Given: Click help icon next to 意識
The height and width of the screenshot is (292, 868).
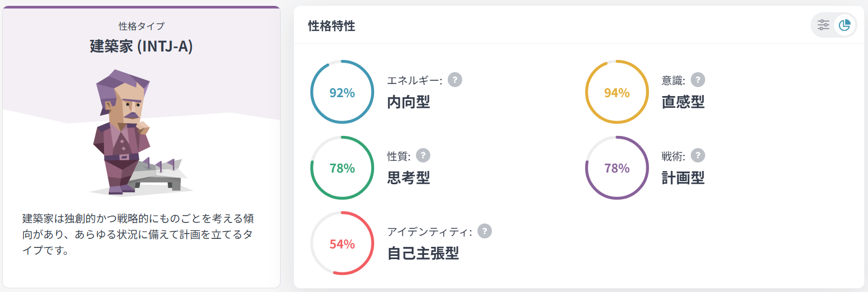Looking at the screenshot, I should point(698,80).
